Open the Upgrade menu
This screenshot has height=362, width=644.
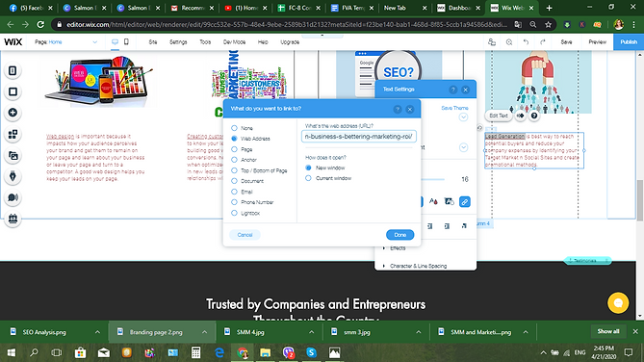[290, 42]
